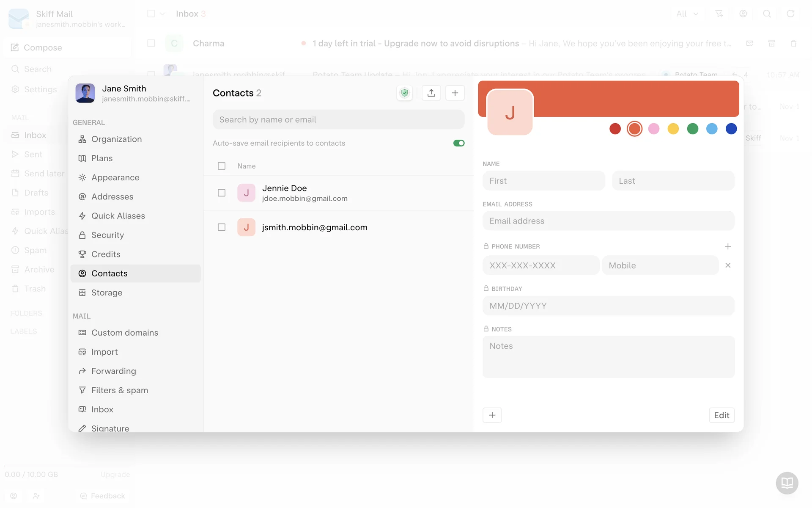Open the Security settings tab
The width and height of the screenshot is (812, 508).
tap(107, 235)
